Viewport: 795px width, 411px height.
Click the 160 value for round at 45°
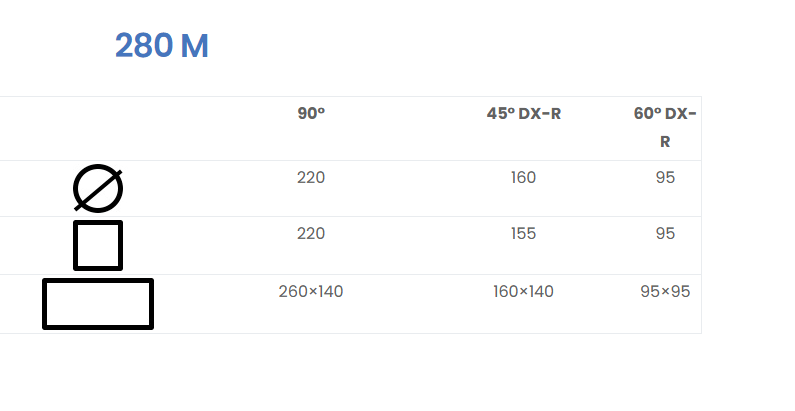tap(523, 177)
